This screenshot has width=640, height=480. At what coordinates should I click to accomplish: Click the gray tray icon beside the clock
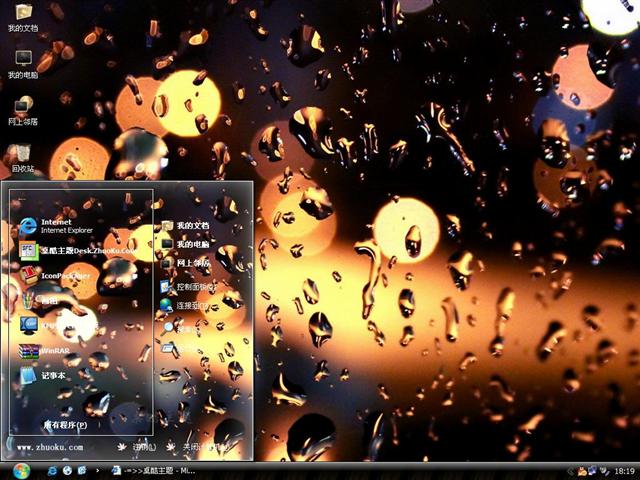click(x=603, y=471)
